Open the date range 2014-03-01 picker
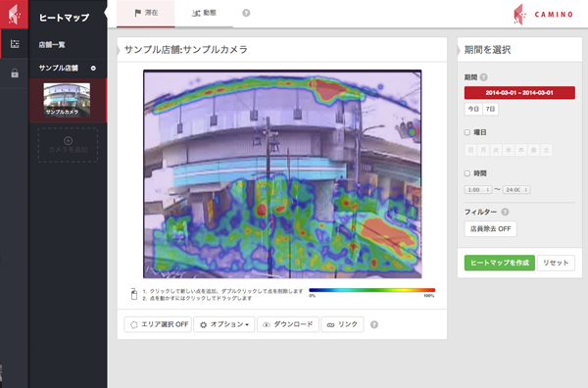Image resolution: width=588 pixels, height=388 pixels. [x=519, y=93]
